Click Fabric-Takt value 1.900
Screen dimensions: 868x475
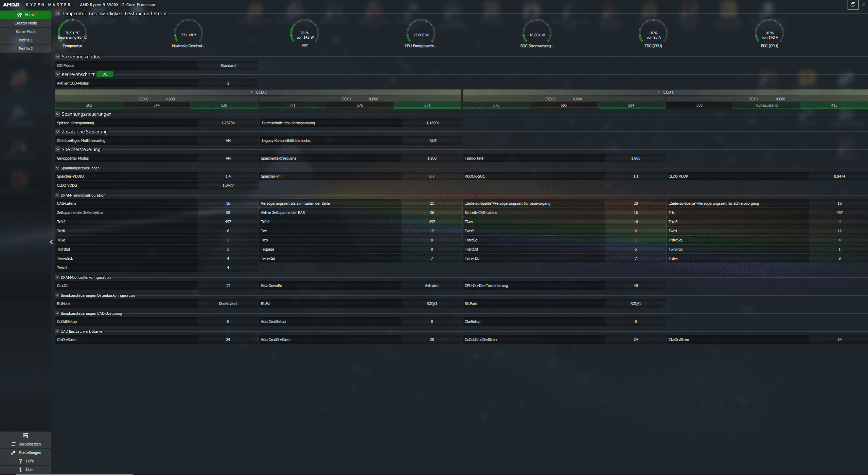[636, 158]
